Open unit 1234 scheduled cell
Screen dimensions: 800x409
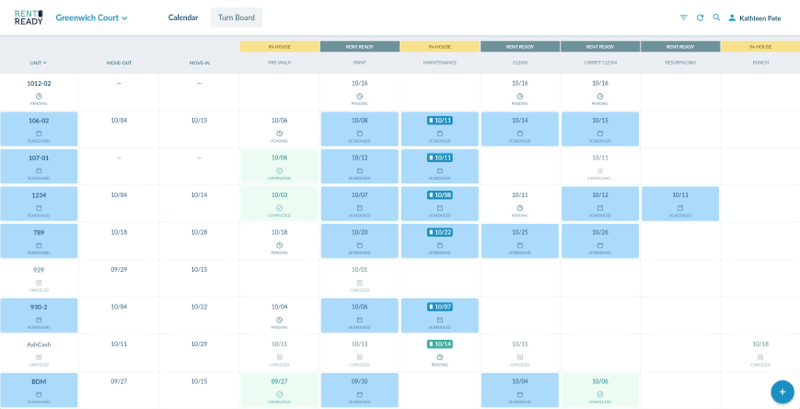pyautogui.click(x=39, y=203)
